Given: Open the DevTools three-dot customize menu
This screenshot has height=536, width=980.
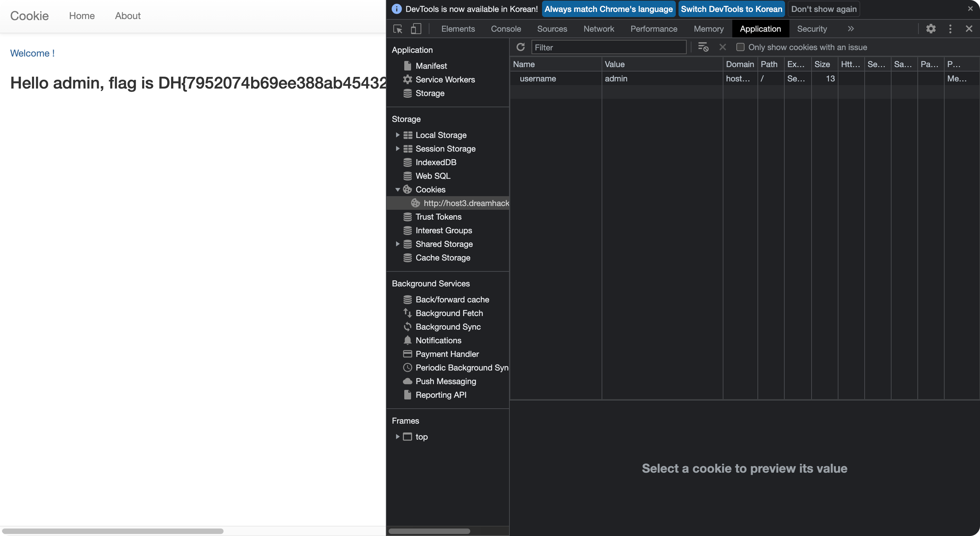Looking at the screenshot, I should tap(950, 29).
